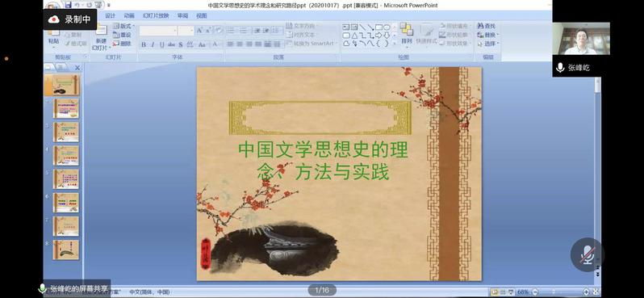Open the 版式 layout dropdown

pyautogui.click(x=123, y=26)
